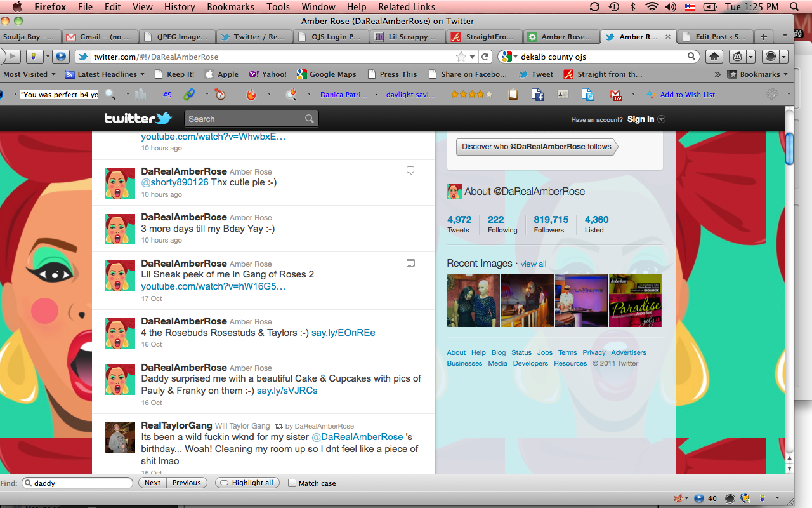Viewport: 812px width, 508px height.
Task: Open the say.ly/EOnREe link
Action: tap(343, 333)
